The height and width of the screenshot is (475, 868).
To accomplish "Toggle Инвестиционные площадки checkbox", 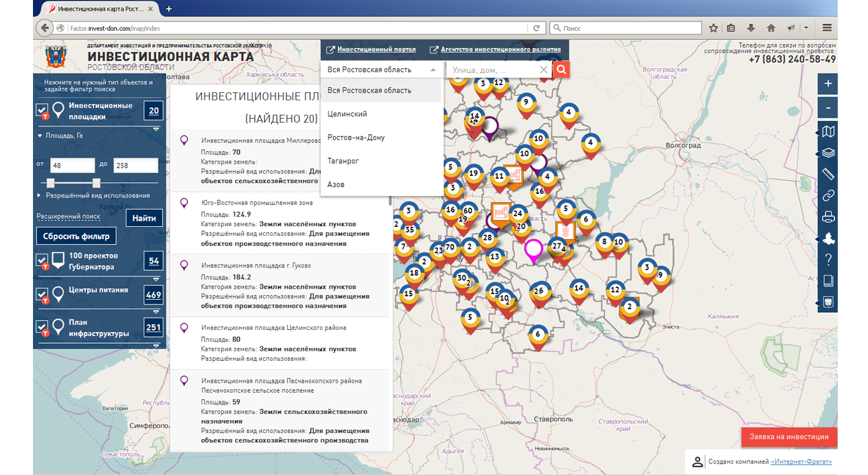I will (x=42, y=111).
